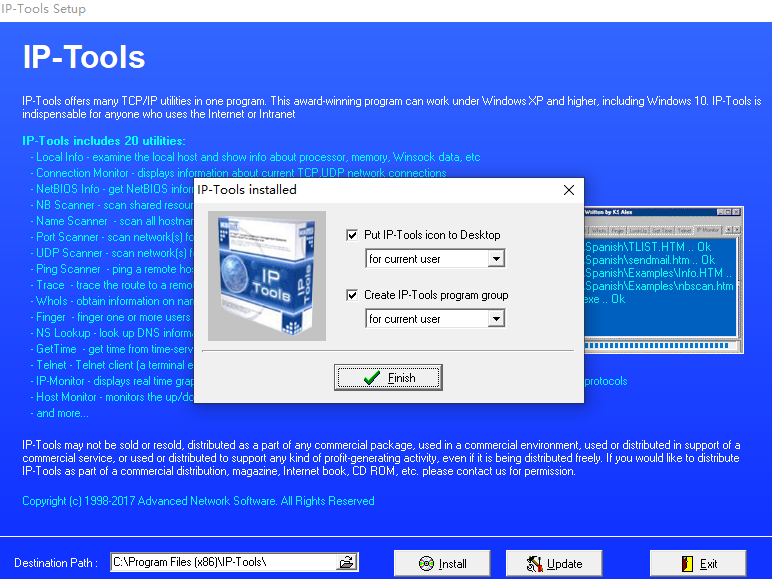The height and width of the screenshot is (579, 772).
Task: Close the IP-Tools installed dialog
Action: [x=569, y=190]
